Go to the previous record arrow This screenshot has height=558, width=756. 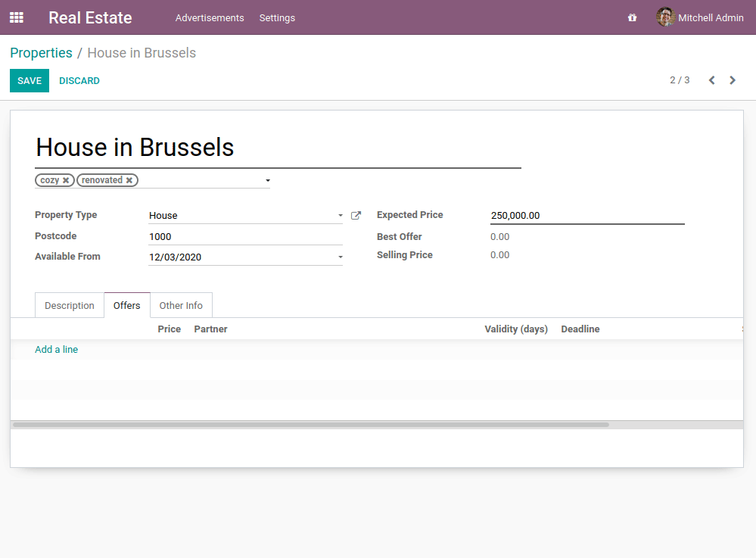coord(711,80)
